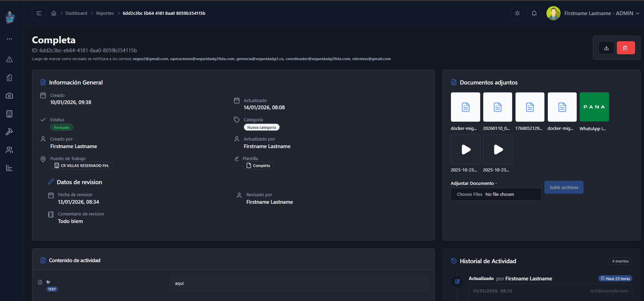Open the notifications bell
This screenshot has height=301, width=644.
(x=534, y=13)
